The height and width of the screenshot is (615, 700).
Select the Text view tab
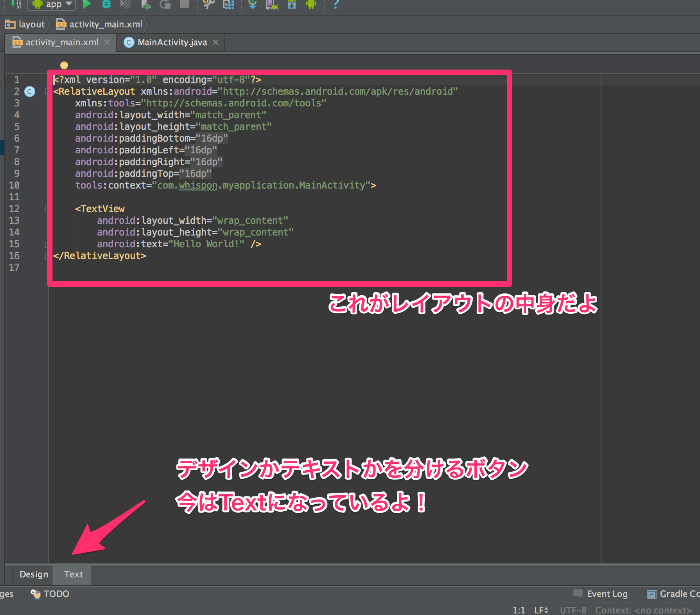point(74,574)
